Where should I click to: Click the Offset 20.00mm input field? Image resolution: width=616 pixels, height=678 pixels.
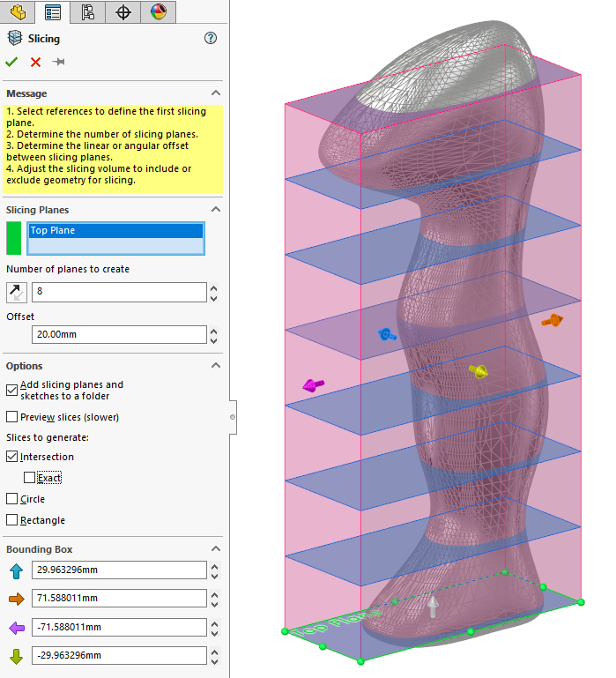118,335
